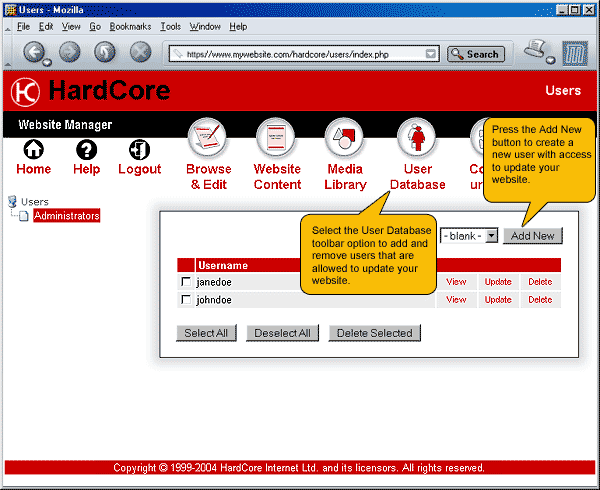600x490 pixels.
Task: Click Delete link for johndoe
Action: point(540,300)
